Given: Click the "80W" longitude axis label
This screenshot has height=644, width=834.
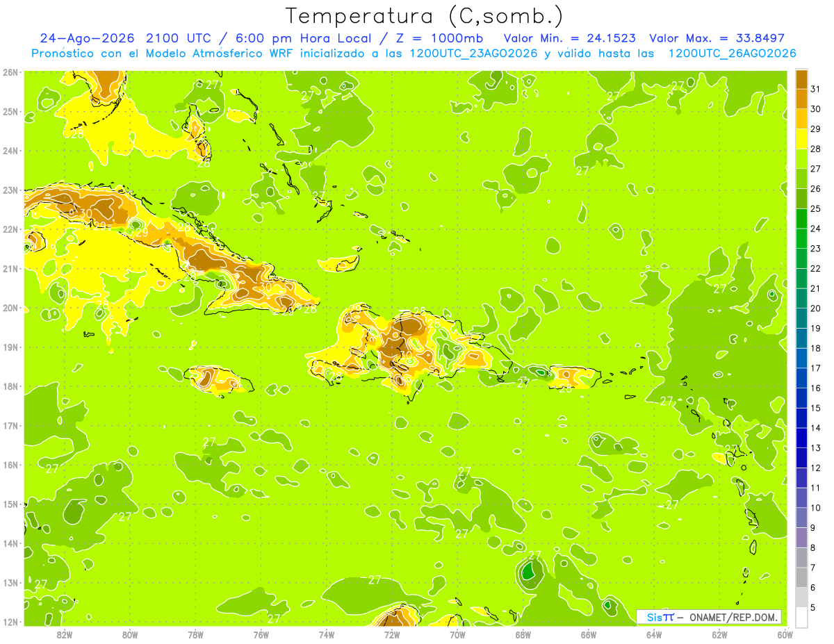Looking at the screenshot, I should [129, 634].
